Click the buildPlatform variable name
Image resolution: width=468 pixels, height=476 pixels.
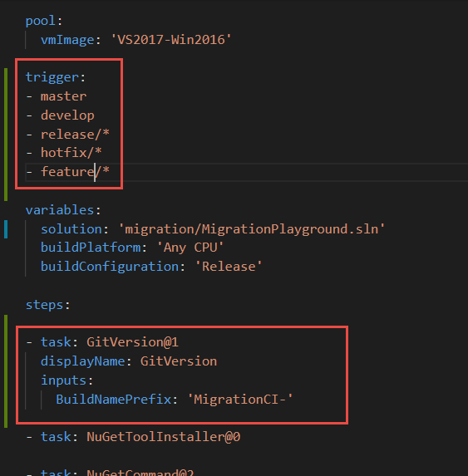[91, 248]
